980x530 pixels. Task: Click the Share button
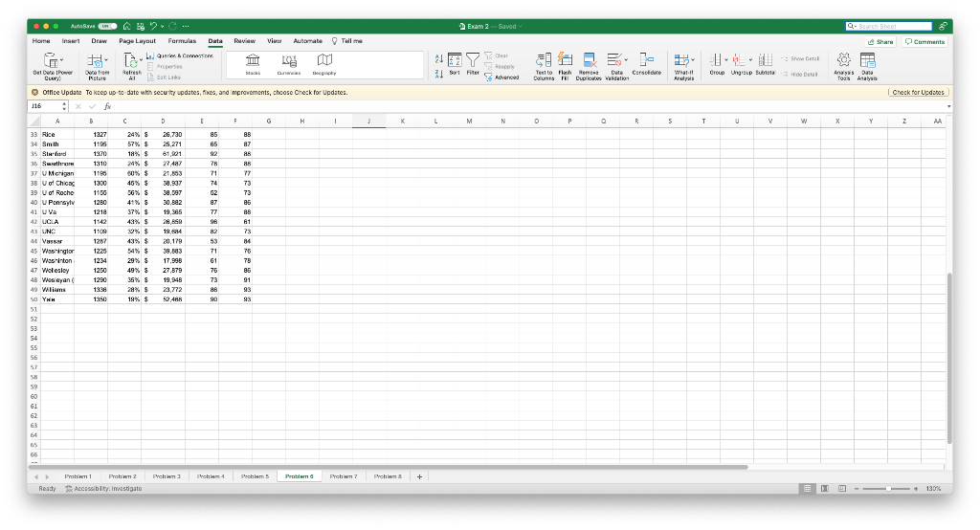click(880, 42)
